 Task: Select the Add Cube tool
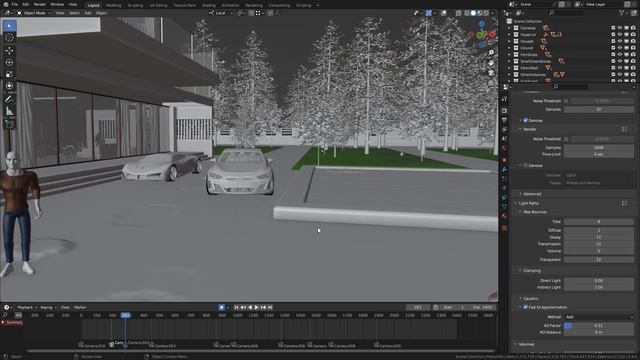[x=9, y=124]
